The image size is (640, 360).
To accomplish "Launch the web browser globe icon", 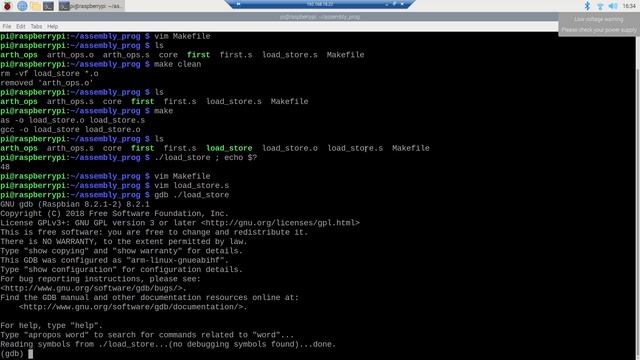I will [x=22, y=6].
